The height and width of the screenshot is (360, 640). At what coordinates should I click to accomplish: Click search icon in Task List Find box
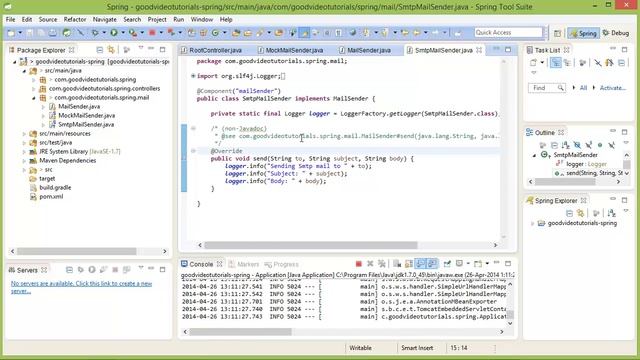(x=561, y=88)
